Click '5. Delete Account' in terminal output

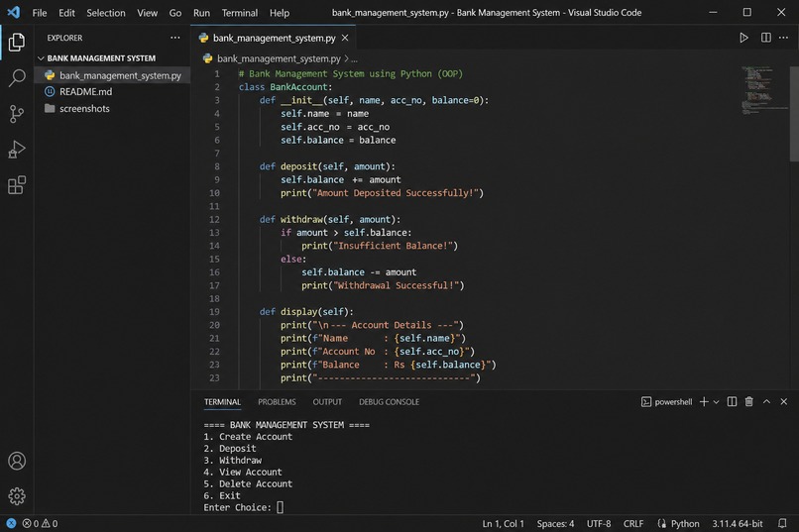(248, 483)
